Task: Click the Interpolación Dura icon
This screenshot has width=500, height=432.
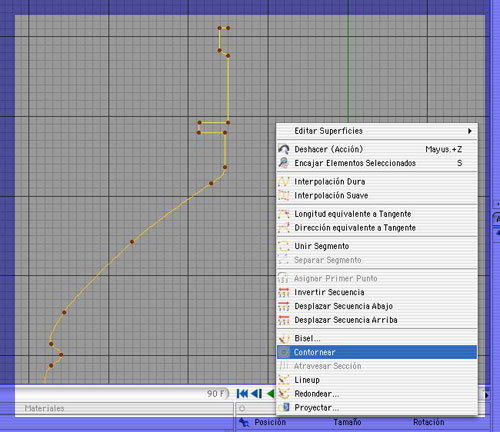Action: [284, 181]
